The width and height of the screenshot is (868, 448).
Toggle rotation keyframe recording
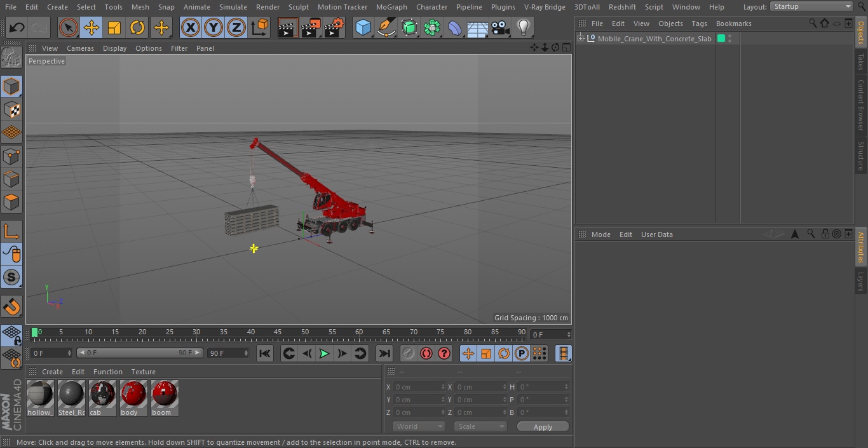504,353
